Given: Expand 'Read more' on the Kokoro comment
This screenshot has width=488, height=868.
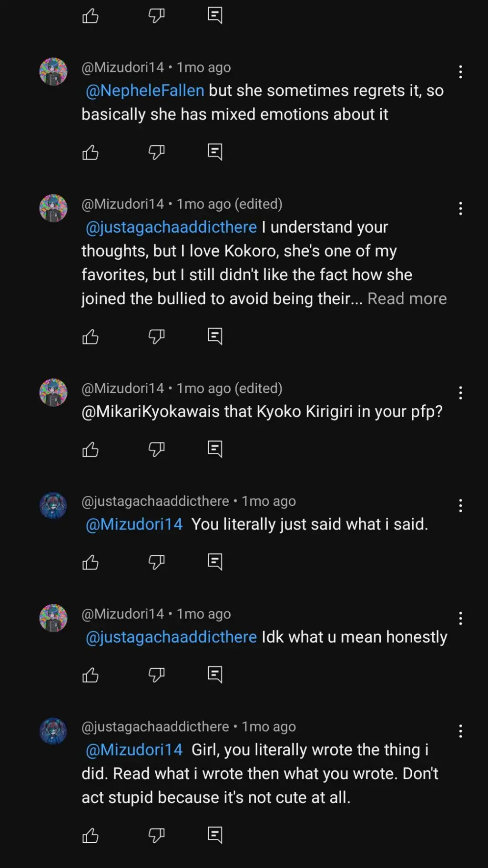Looking at the screenshot, I should click(x=407, y=299).
